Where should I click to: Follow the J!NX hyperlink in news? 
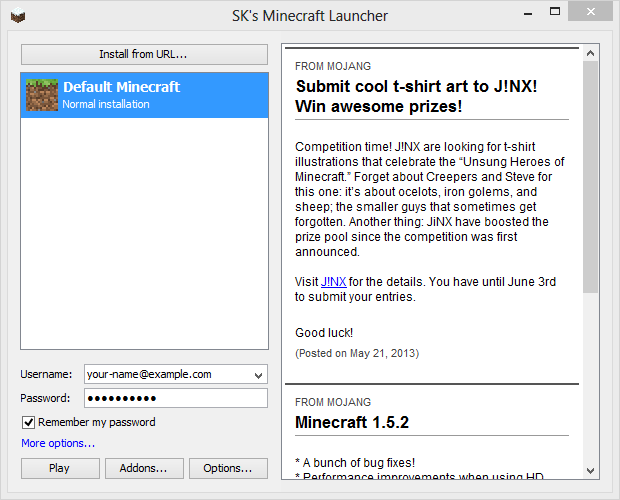click(x=333, y=282)
